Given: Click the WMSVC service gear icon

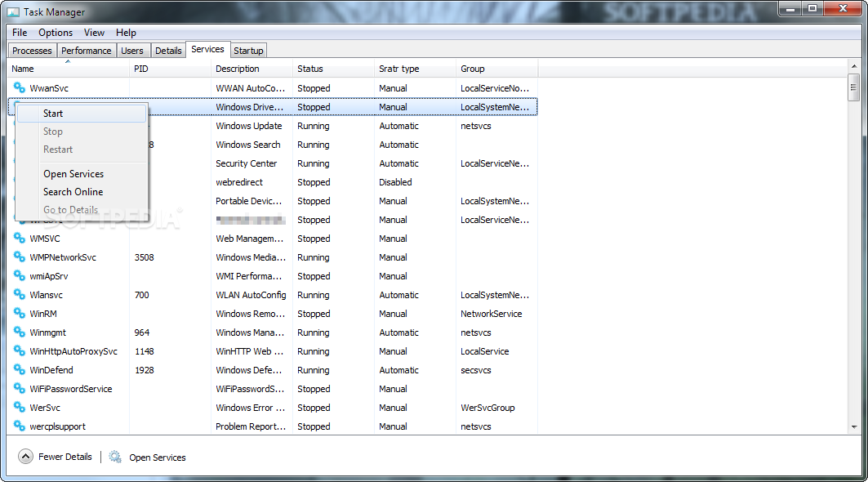Looking at the screenshot, I should [20, 239].
